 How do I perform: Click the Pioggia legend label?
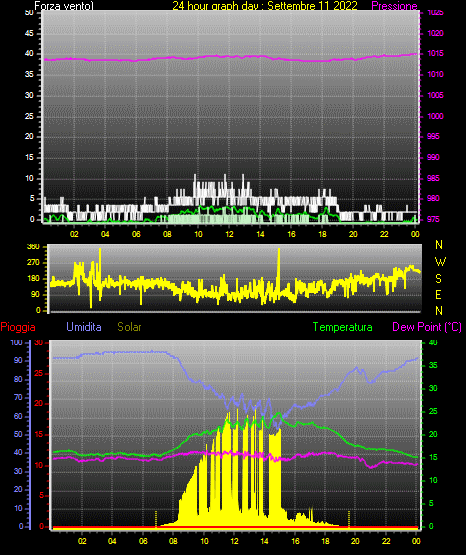18,327
